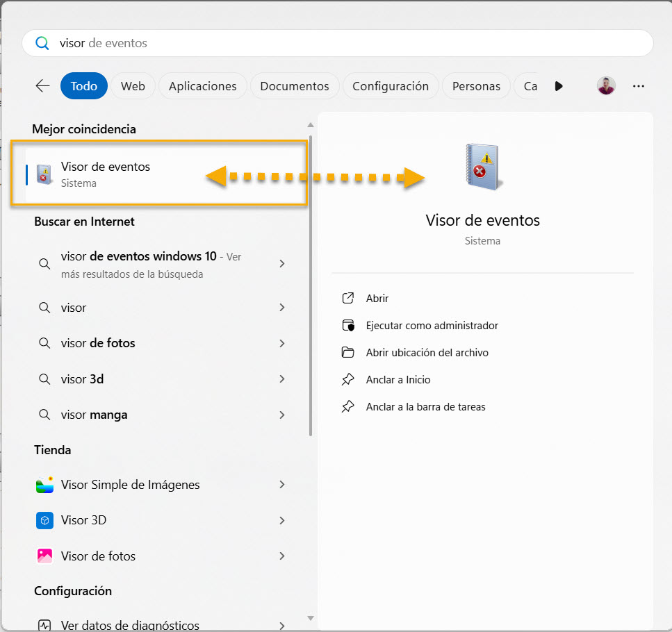672x632 pixels.
Task: Expand the 'visor 3d' suggestion chevron
Action: coord(282,379)
